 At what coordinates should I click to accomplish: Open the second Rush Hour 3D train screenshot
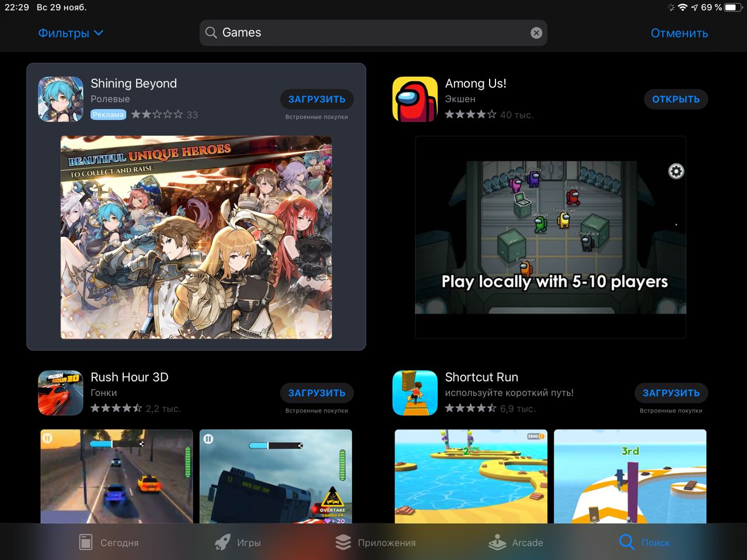point(276,476)
